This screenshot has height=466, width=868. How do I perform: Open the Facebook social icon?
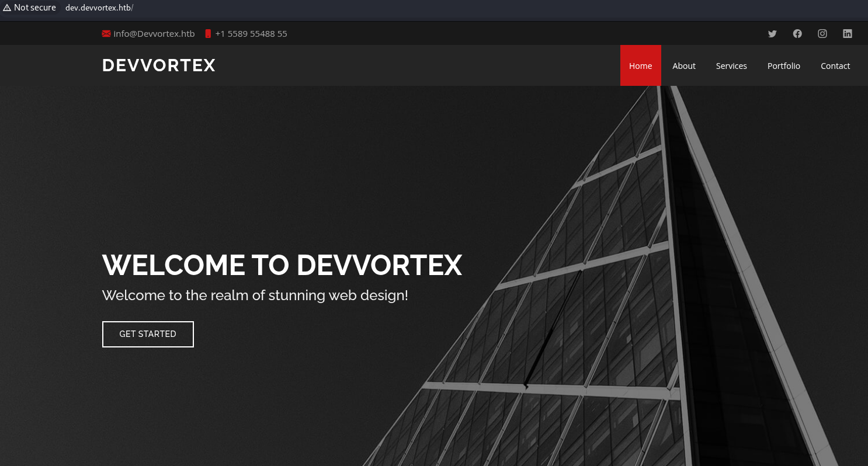click(x=797, y=34)
